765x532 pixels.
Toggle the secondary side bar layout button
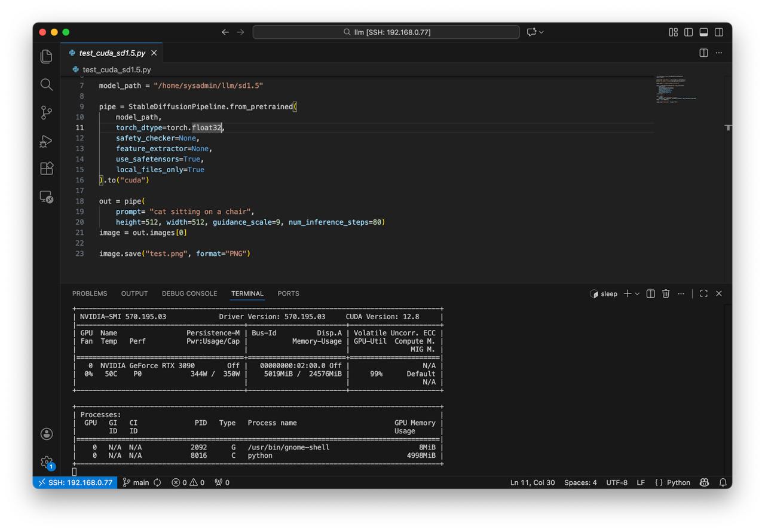pos(719,32)
